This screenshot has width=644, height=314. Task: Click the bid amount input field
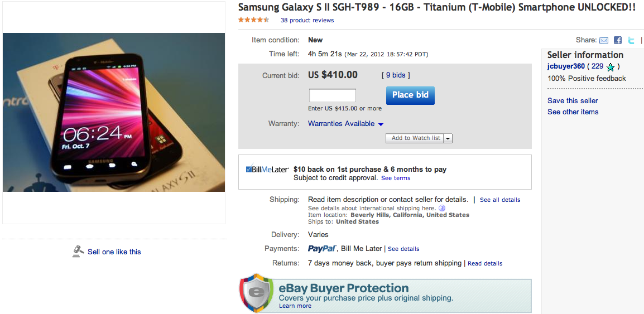tap(332, 95)
